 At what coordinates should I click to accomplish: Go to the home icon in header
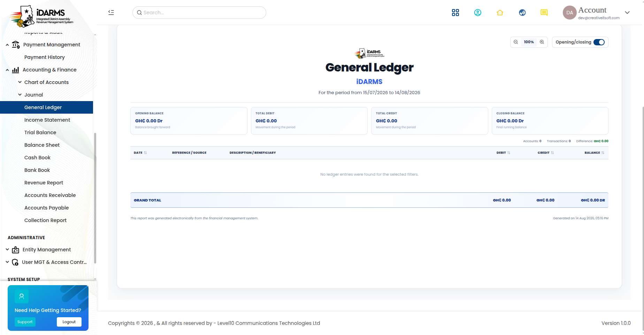(500, 13)
